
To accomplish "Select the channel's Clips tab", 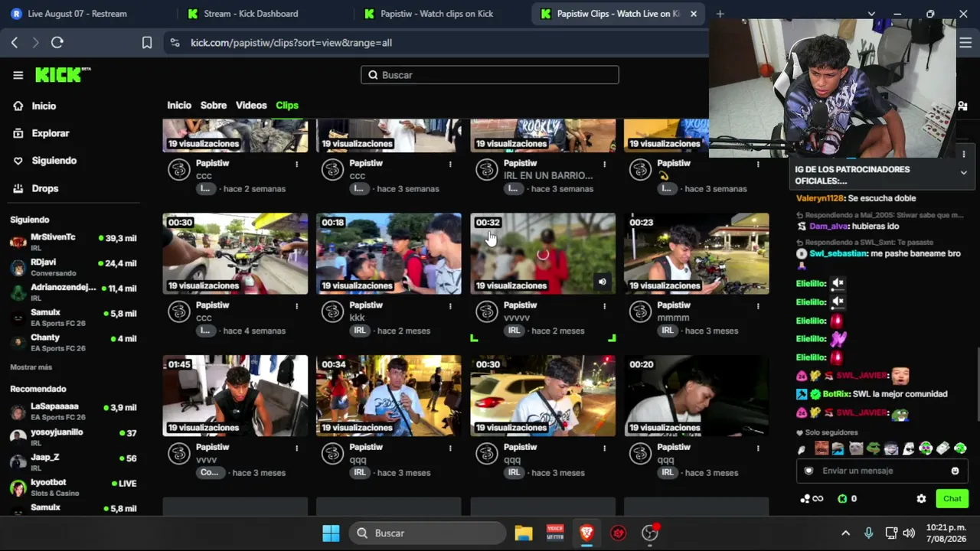I will (287, 106).
